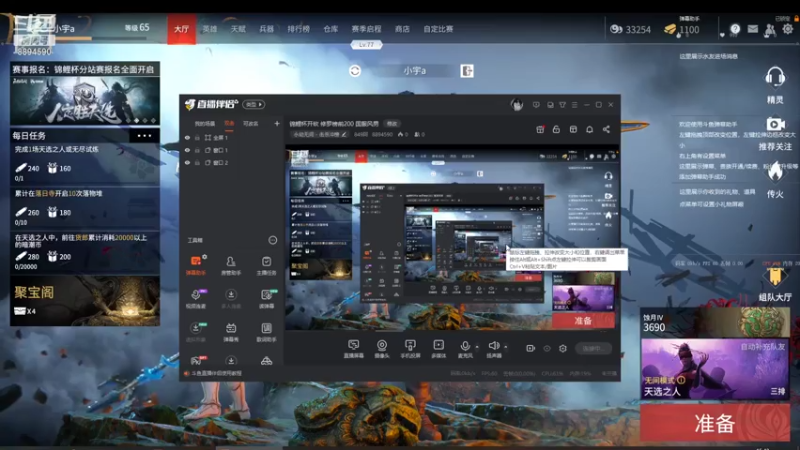Click the refresh icon beside player name 小宇a

tap(355, 71)
